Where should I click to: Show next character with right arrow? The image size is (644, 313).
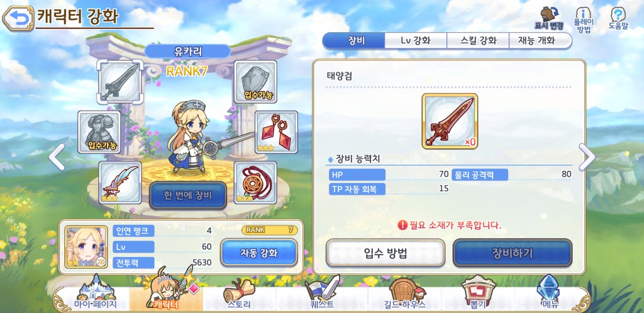(x=587, y=156)
